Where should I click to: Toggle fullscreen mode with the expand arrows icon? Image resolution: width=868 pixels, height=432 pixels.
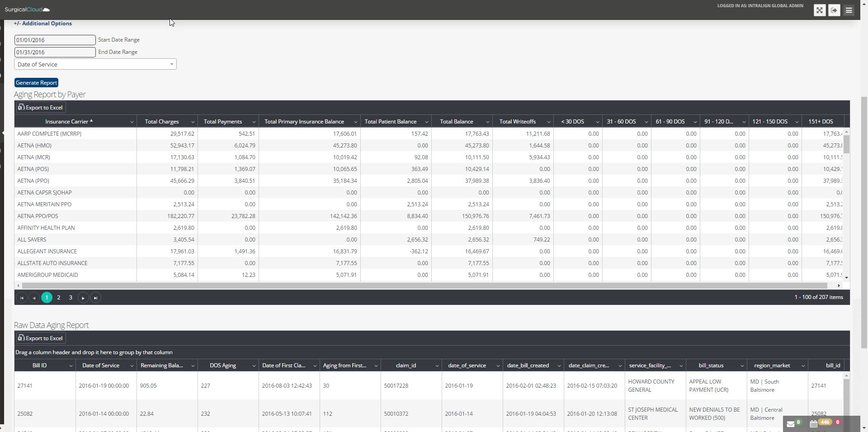(820, 10)
